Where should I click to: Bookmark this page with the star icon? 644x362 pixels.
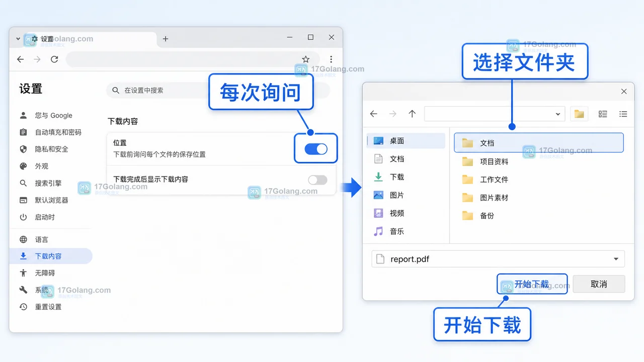[305, 59]
